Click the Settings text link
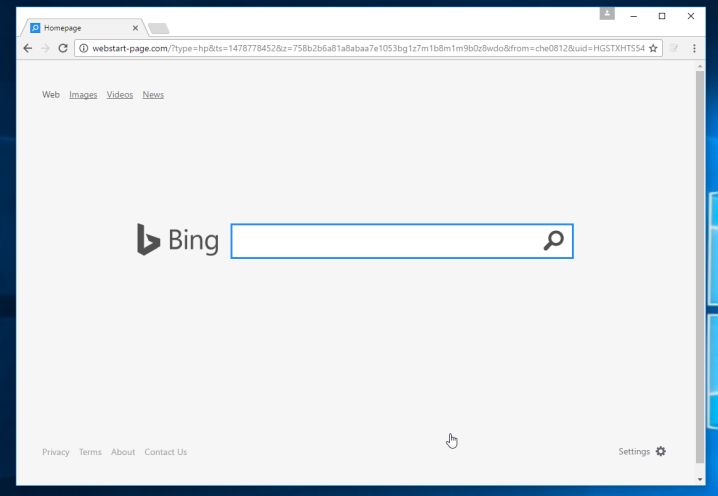This screenshot has width=718, height=496. (x=634, y=452)
